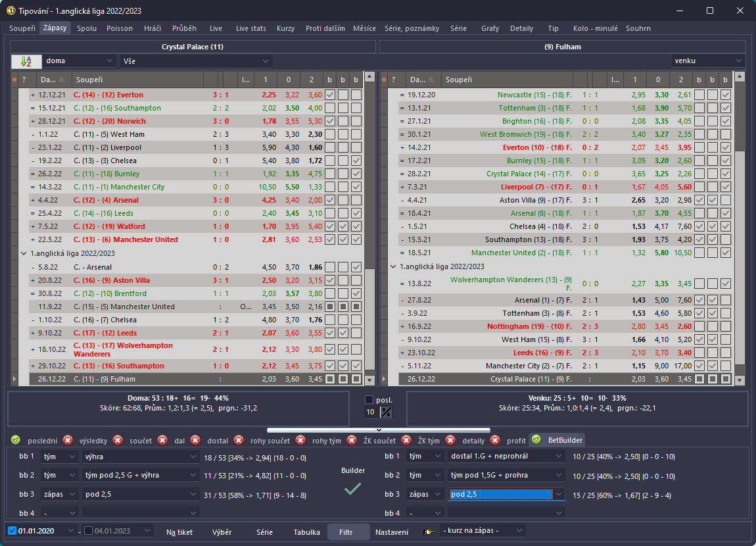Image resolution: width=756 pixels, height=546 pixels.
Task: Collapse 1.anglická liga 2022/2023 group in Crystal Palace table
Action: [23, 253]
